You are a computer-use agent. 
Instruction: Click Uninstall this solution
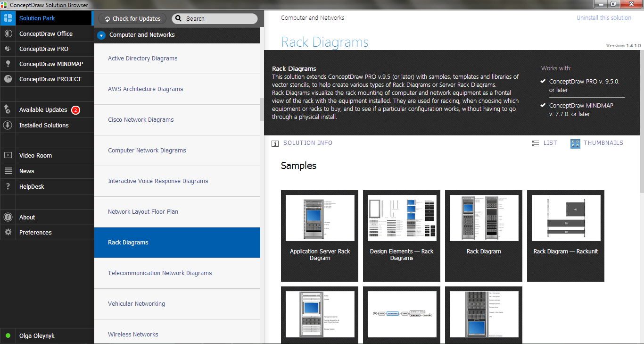(x=604, y=17)
